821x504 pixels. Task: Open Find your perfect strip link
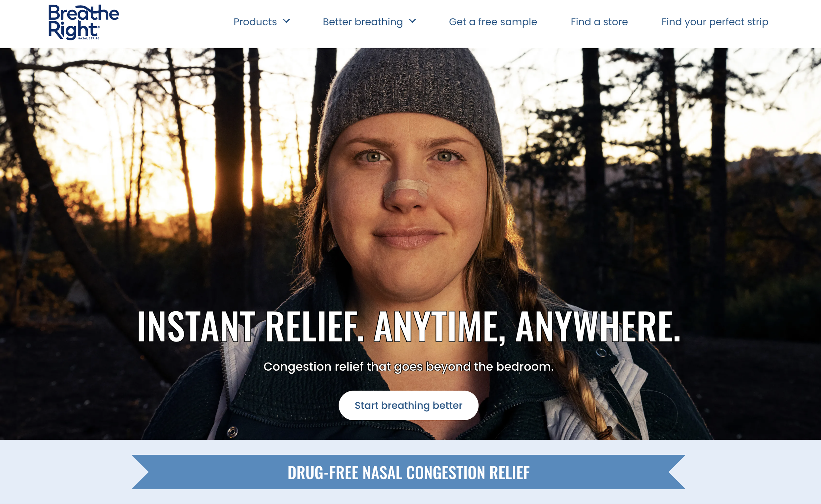715,22
